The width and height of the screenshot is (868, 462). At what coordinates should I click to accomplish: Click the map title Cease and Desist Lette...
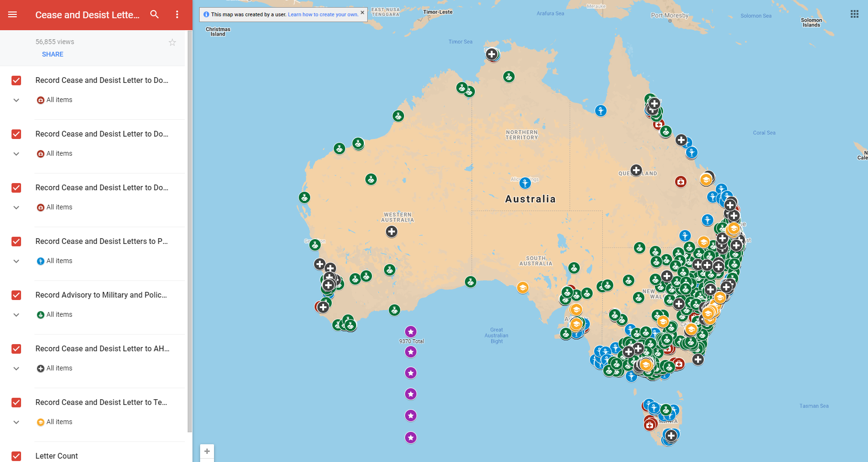click(x=88, y=15)
